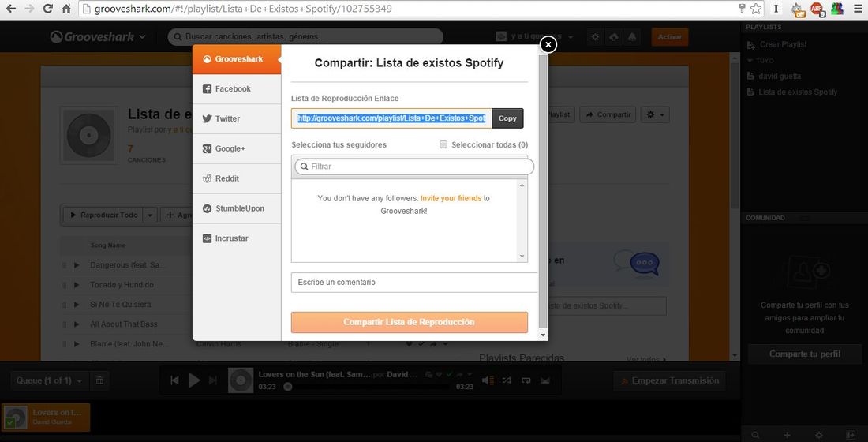This screenshot has height=442, width=868.
Task: Click the Song Name column header
Action: coord(107,245)
